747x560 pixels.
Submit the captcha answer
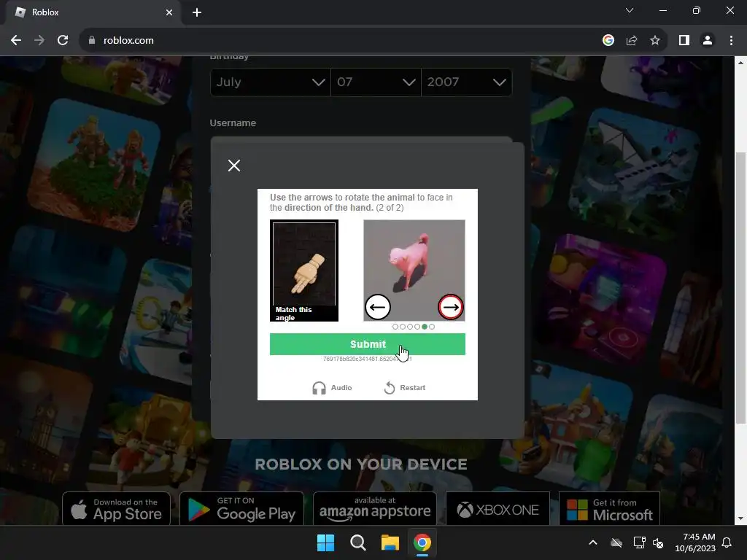(368, 344)
